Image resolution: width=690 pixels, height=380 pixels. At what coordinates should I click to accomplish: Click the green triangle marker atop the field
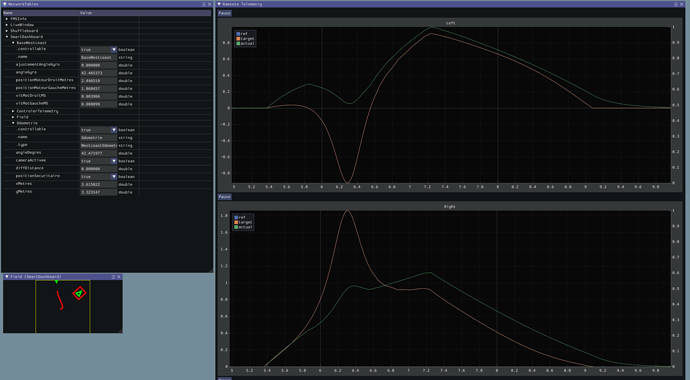point(56,282)
